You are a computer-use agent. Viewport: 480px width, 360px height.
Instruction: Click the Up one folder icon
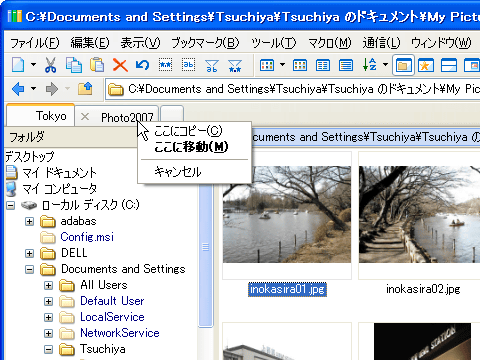(x=85, y=89)
